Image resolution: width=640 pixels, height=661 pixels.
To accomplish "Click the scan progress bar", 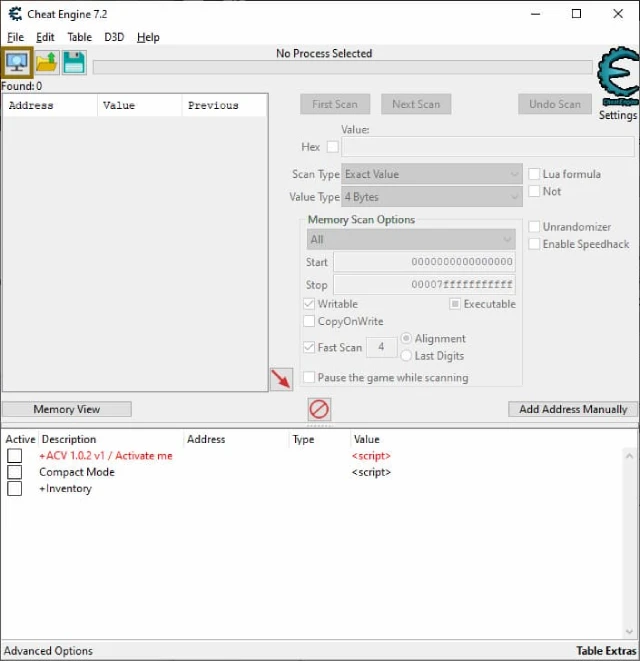I will tap(342, 67).
